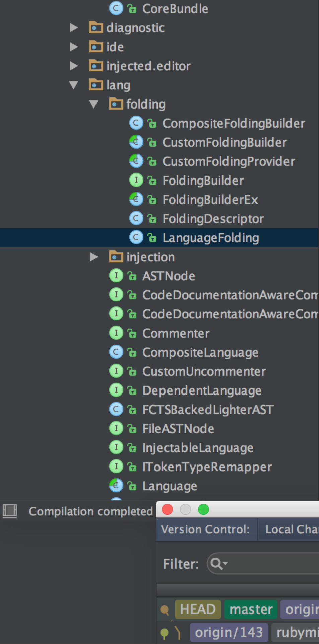Image resolution: width=319 pixels, height=644 pixels.
Task: Collapse the lang package
Action: point(74,85)
